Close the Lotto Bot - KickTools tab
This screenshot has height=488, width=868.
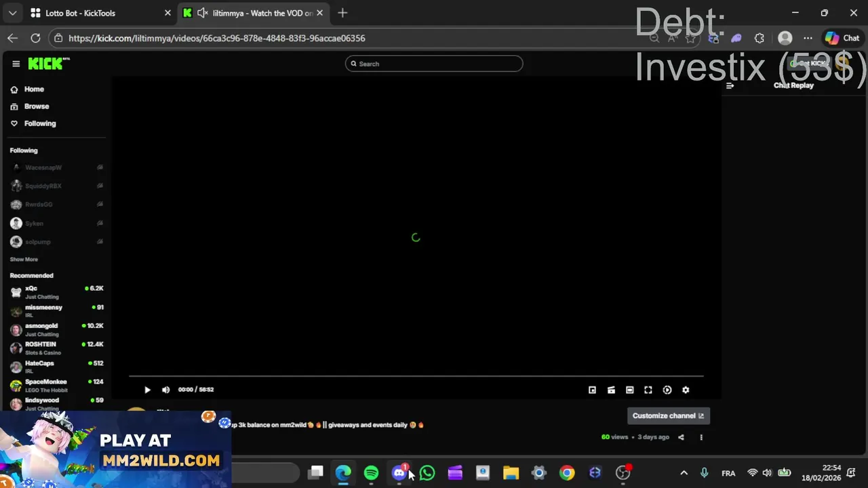(x=167, y=13)
